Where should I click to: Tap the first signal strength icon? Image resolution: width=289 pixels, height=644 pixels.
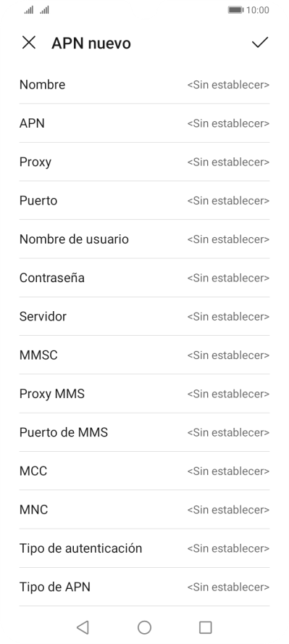point(29,10)
